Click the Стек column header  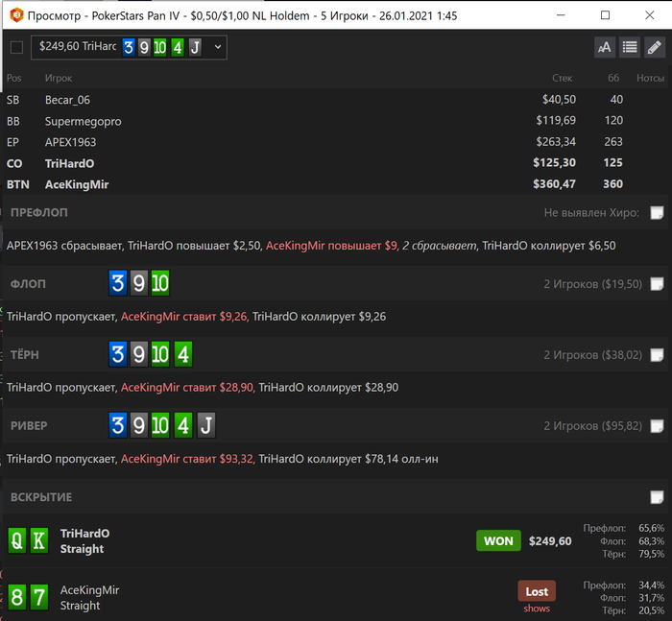(x=562, y=78)
